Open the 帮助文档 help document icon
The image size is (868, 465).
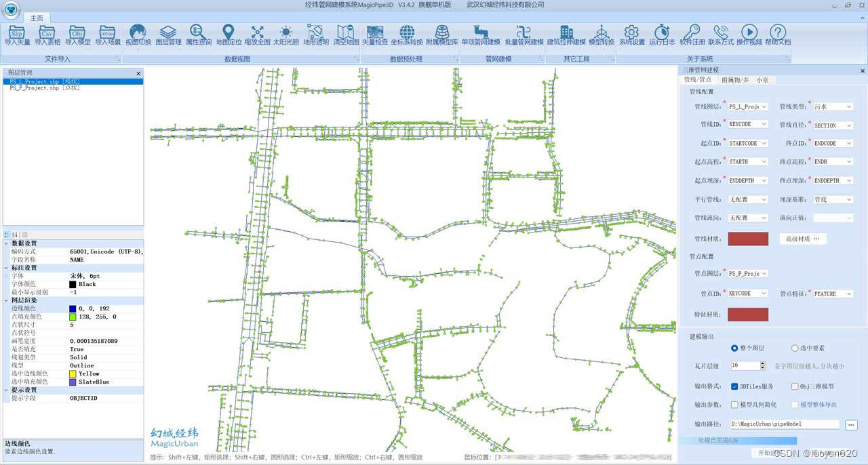click(x=778, y=35)
